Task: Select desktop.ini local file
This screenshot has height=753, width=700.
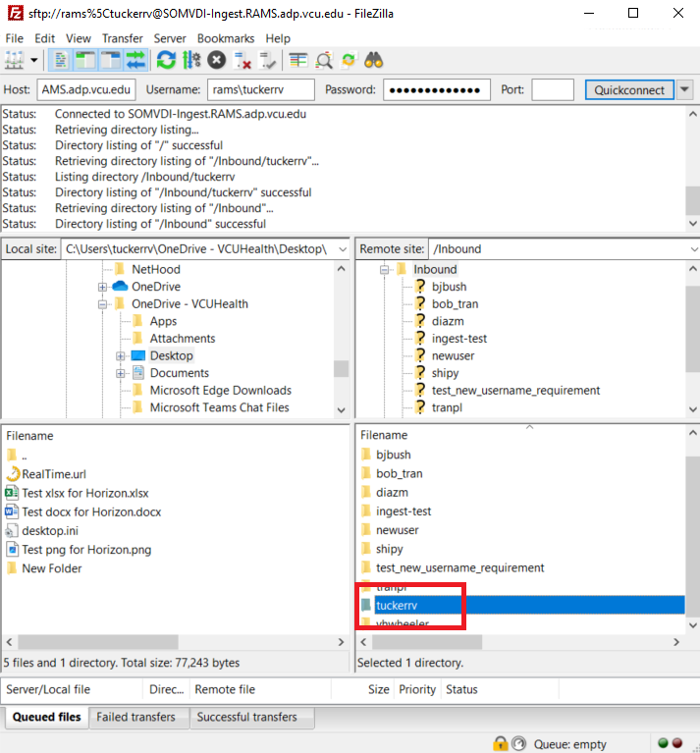Action: [50, 531]
